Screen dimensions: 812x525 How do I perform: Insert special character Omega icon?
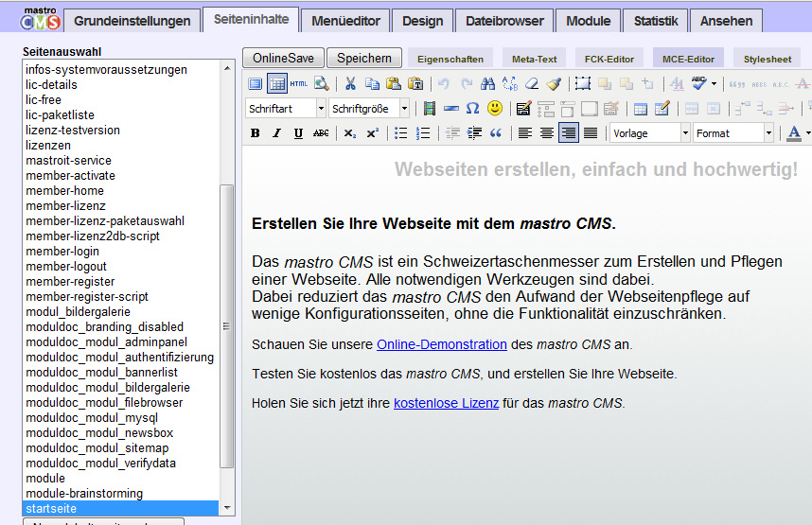472,109
